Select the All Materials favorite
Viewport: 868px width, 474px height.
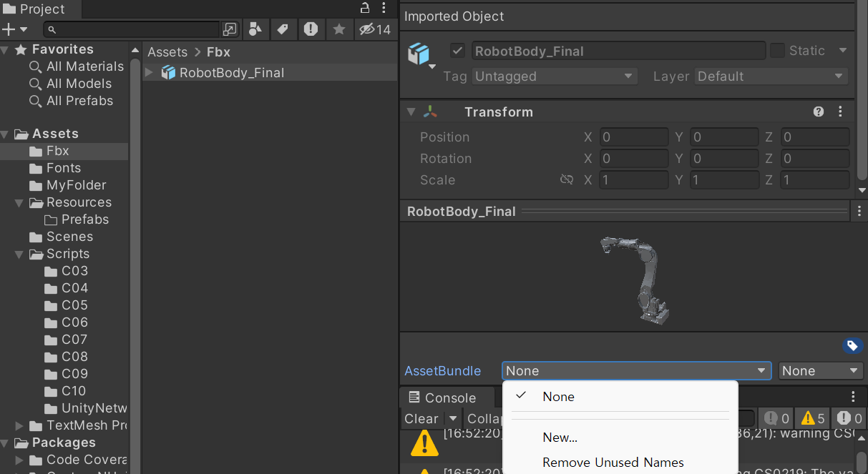[84, 66]
